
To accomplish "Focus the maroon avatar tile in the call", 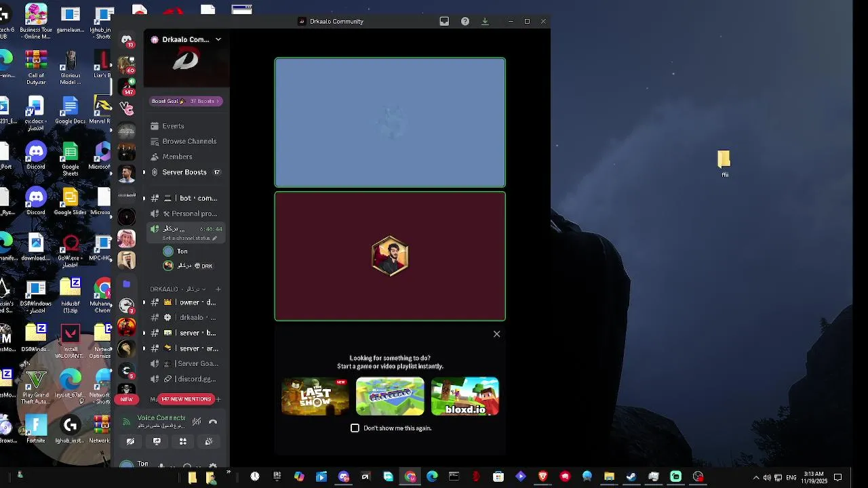I will [390, 256].
